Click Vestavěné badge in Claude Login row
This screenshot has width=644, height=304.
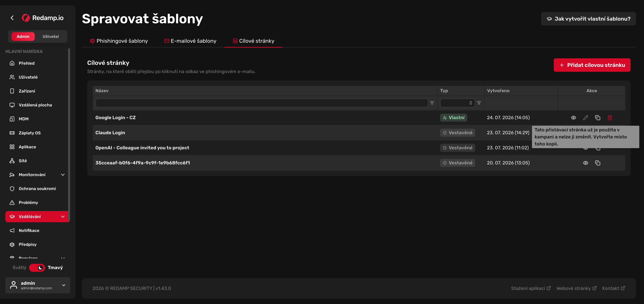[x=458, y=133]
